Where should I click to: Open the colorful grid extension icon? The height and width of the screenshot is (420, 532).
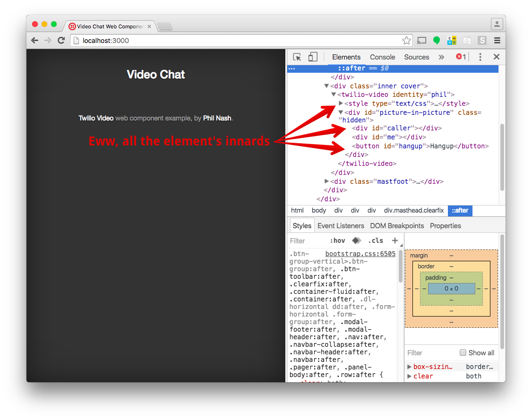[452, 41]
